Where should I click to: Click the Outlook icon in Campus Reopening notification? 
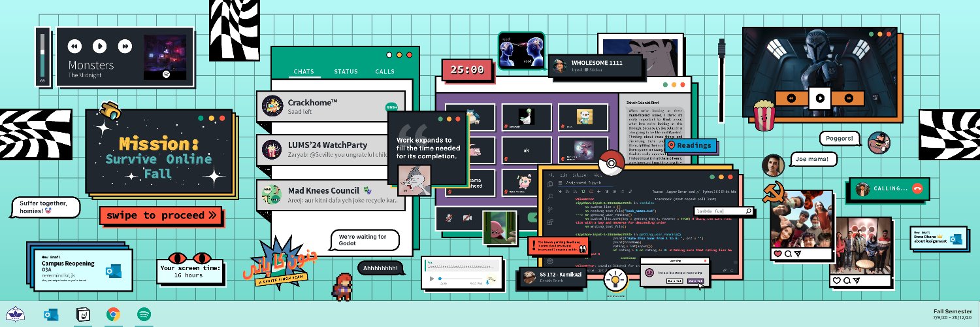click(x=112, y=271)
